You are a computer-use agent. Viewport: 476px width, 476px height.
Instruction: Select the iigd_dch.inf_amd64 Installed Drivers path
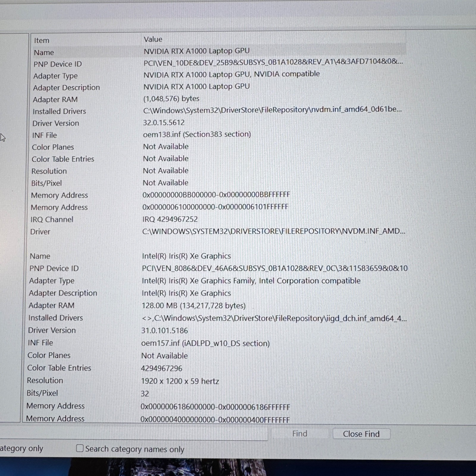pos(274,318)
